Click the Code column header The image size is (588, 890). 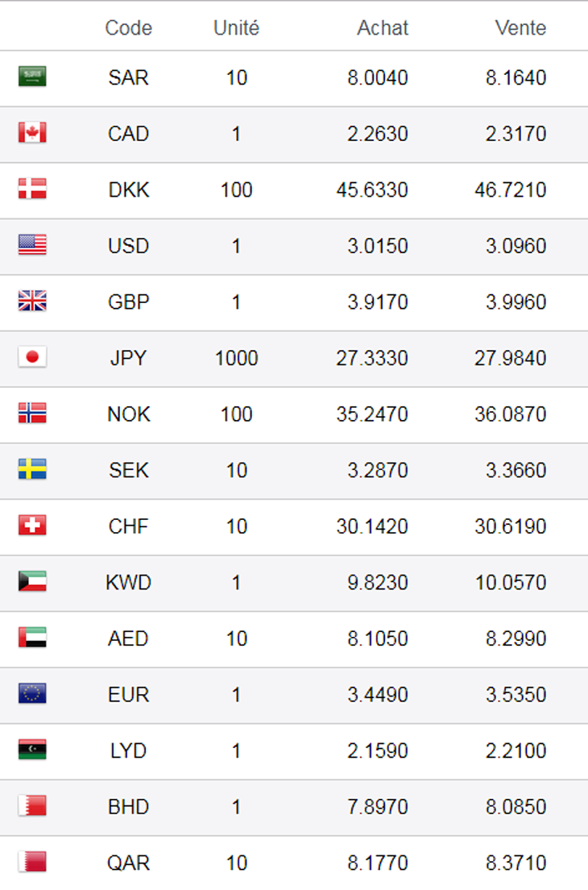[x=128, y=27]
